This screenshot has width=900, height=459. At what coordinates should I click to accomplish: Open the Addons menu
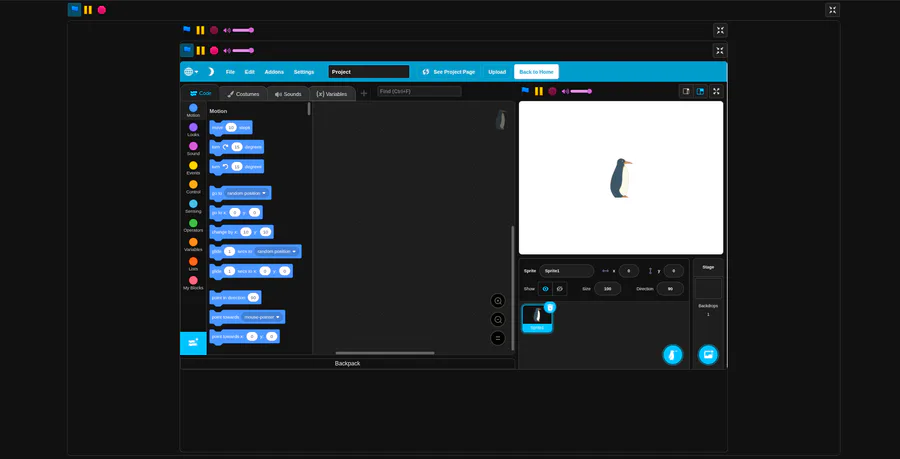pyautogui.click(x=274, y=72)
